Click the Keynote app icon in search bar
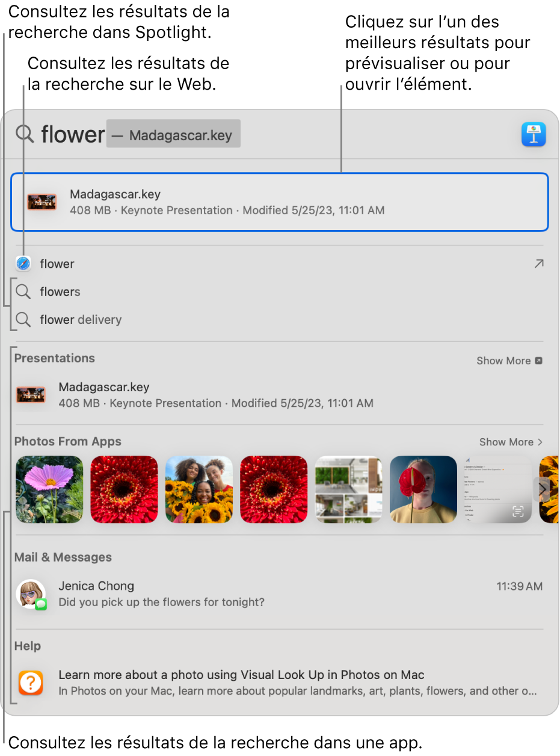The height and width of the screenshot is (756, 560). coord(534,134)
